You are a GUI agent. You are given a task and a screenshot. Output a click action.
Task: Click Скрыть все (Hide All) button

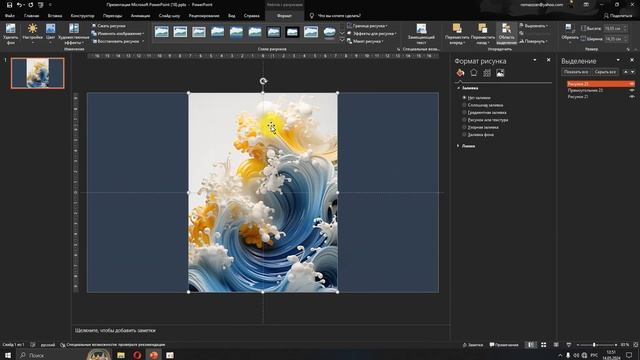click(x=605, y=72)
